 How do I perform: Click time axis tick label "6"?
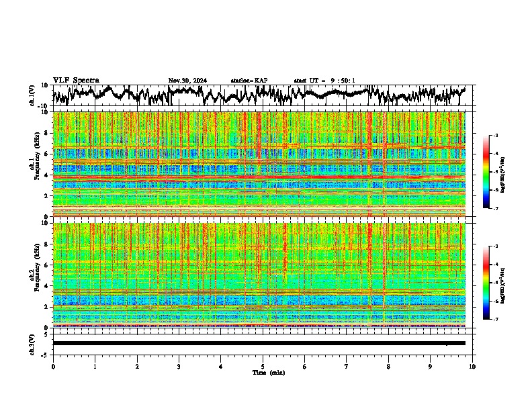pos(305,366)
